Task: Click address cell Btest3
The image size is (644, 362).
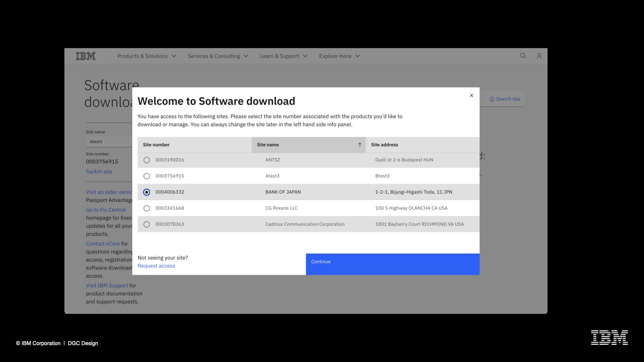Action: click(x=382, y=176)
